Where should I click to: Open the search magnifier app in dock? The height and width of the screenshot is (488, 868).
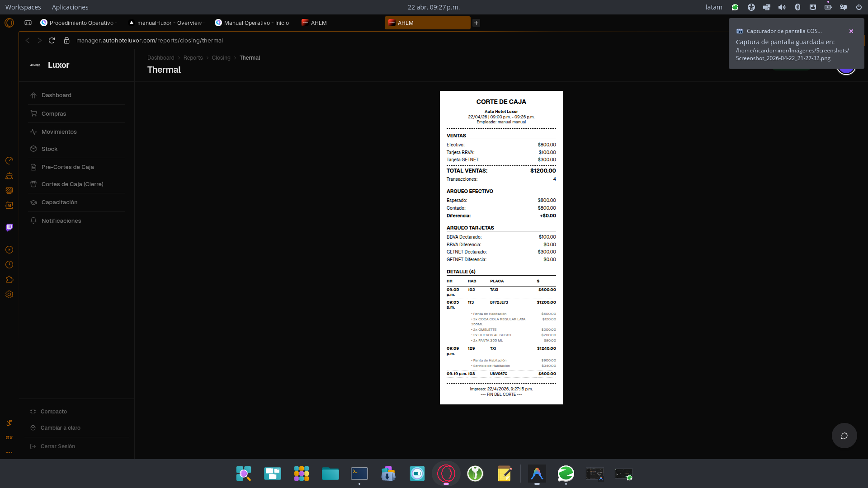tap(244, 474)
